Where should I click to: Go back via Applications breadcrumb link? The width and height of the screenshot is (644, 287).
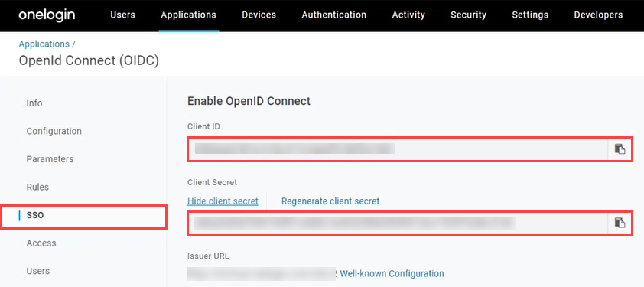44,44
